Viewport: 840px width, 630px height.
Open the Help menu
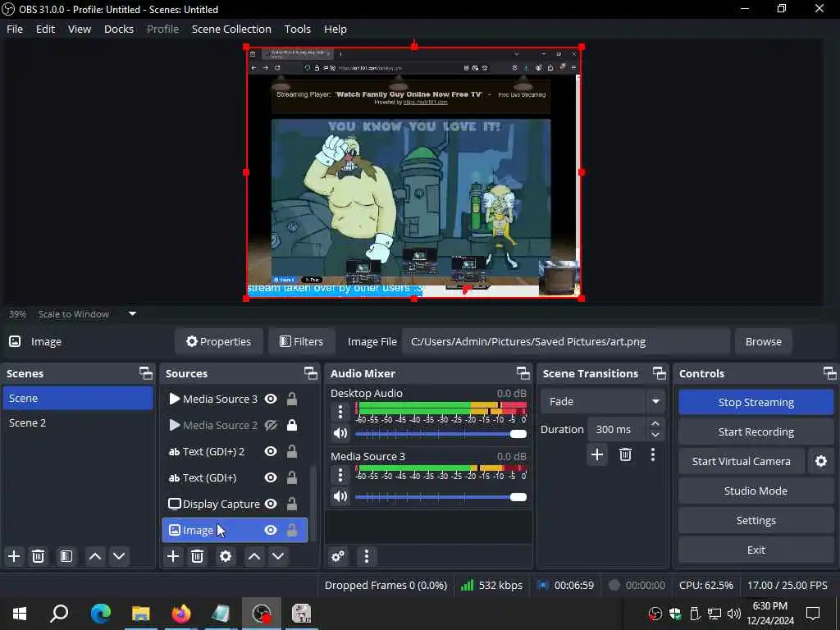336,29
